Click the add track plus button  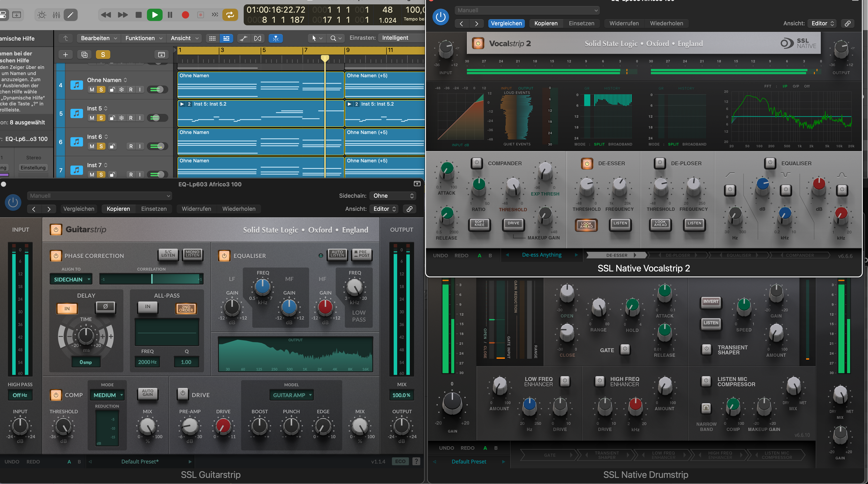pos(65,55)
